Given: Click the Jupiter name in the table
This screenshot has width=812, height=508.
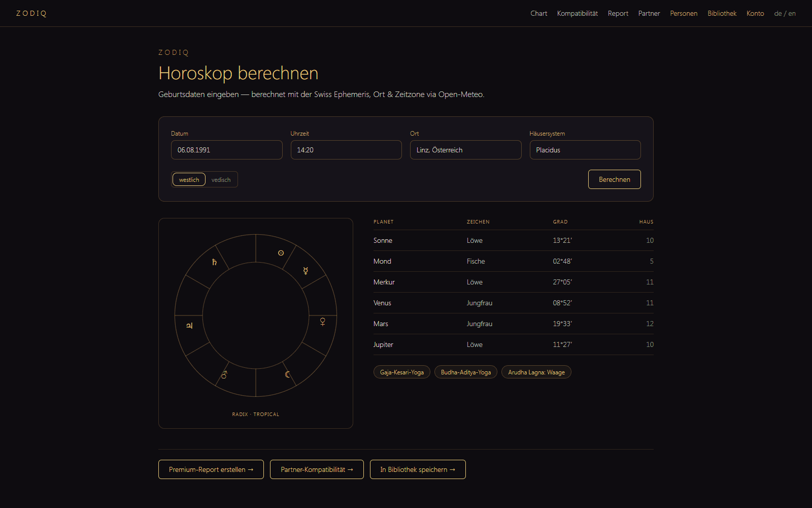Looking at the screenshot, I should (383, 344).
